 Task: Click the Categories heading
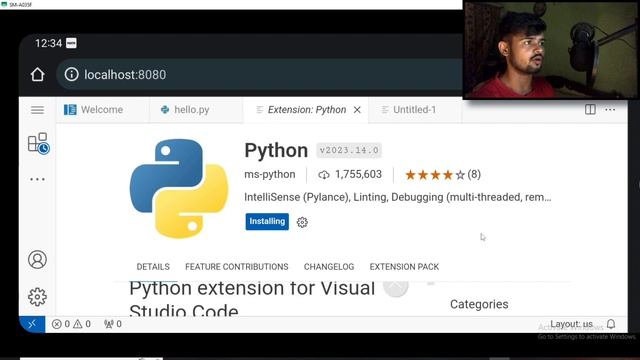click(479, 304)
